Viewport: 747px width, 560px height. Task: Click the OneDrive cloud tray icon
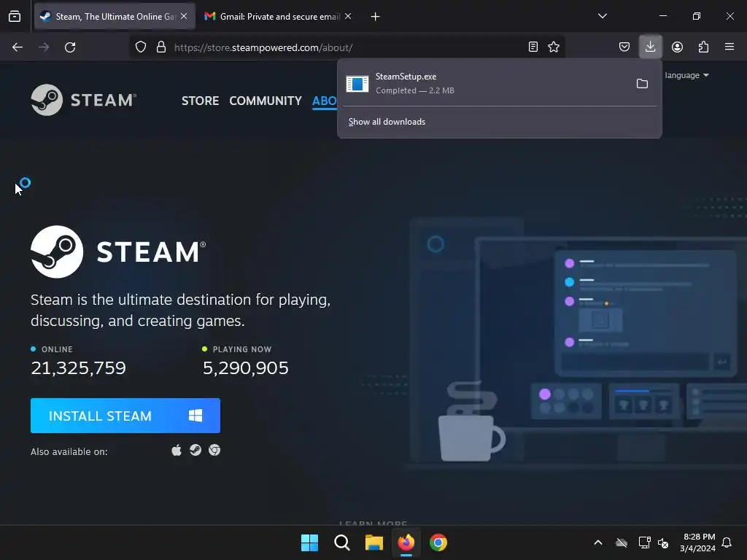click(622, 542)
